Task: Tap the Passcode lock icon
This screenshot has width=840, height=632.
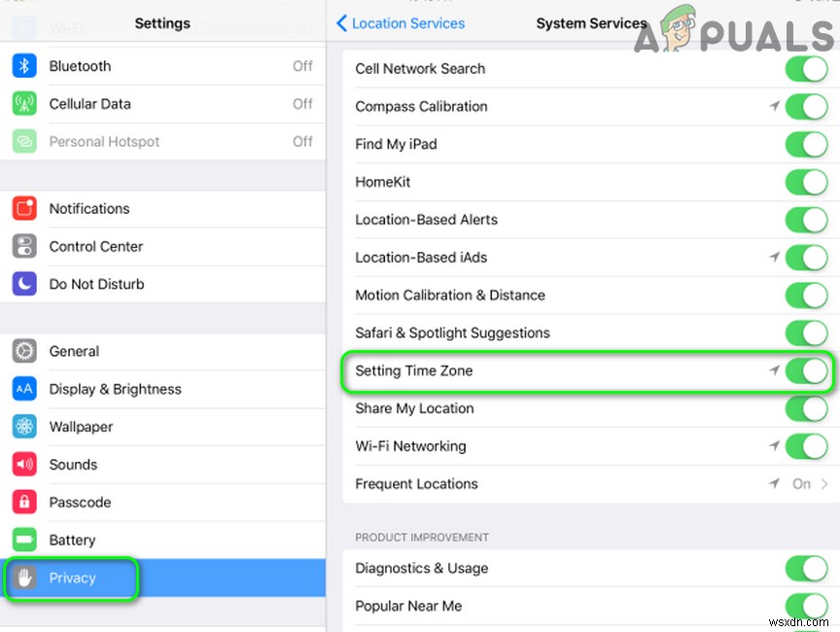Action: coord(24,503)
